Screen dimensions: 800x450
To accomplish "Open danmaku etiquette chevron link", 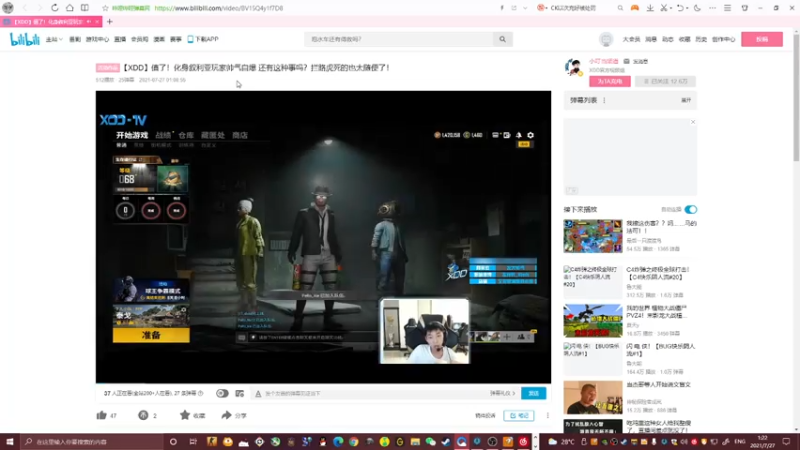I will pyautogui.click(x=502, y=393).
